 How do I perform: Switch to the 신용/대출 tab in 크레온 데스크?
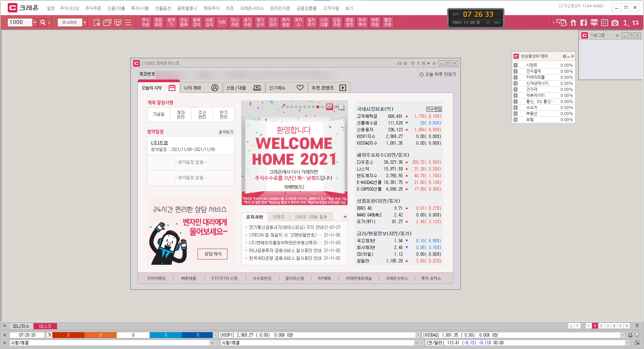click(244, 88)
